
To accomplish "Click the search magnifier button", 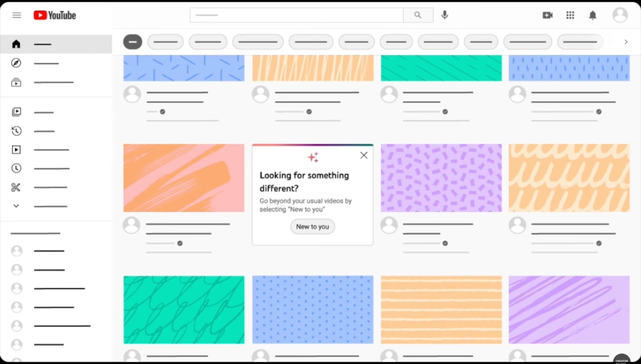I will click(x=418, y=15).
